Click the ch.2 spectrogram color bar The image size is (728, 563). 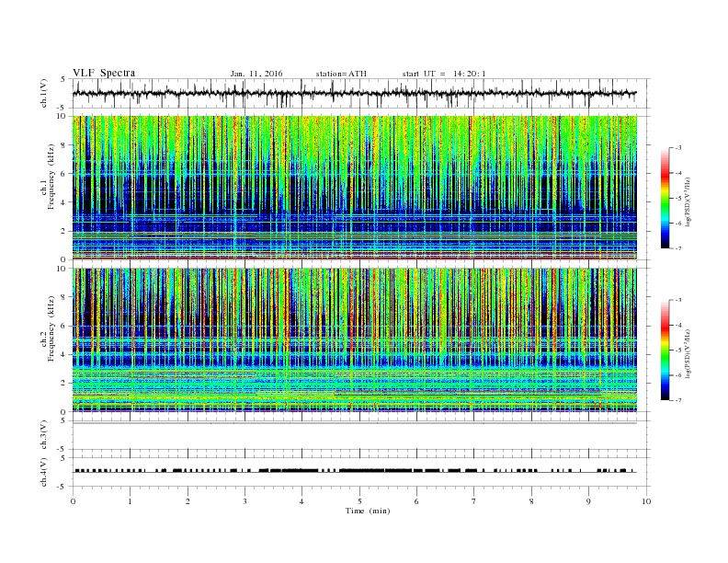point(665,350)
